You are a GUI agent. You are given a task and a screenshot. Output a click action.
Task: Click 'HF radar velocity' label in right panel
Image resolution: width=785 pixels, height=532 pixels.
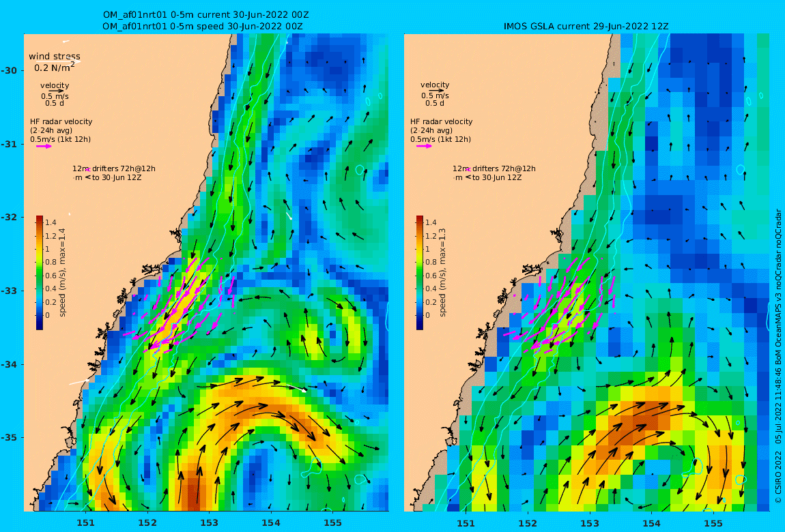tap(442, 121)
